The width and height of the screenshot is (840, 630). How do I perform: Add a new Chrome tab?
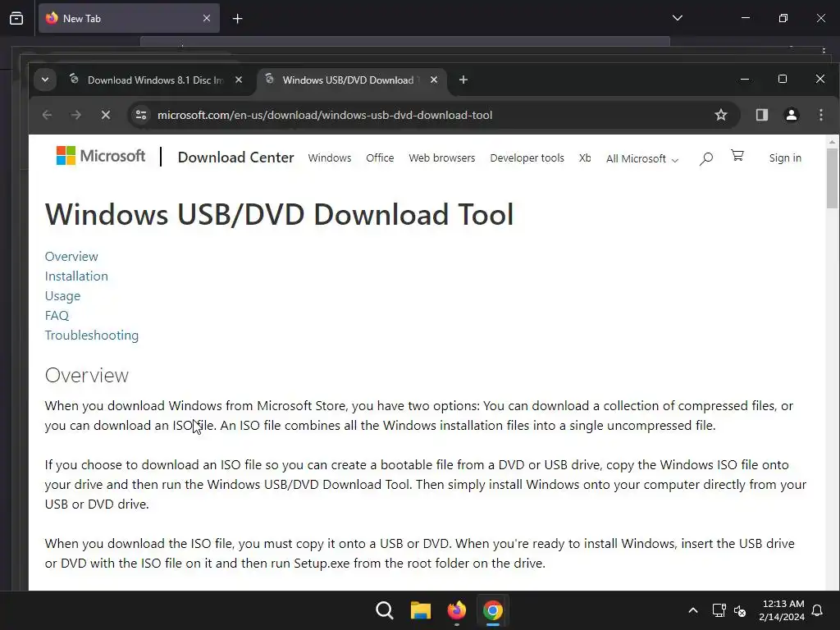[x=463, y=80]
